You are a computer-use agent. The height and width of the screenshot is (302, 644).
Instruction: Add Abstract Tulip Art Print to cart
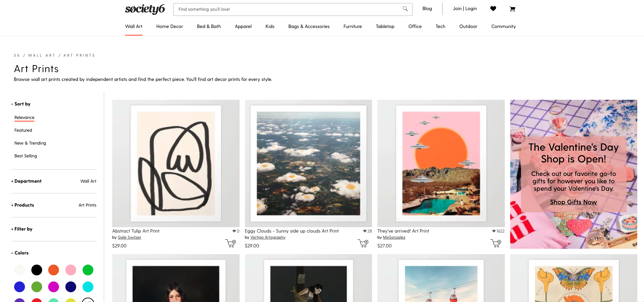[231, 243]
